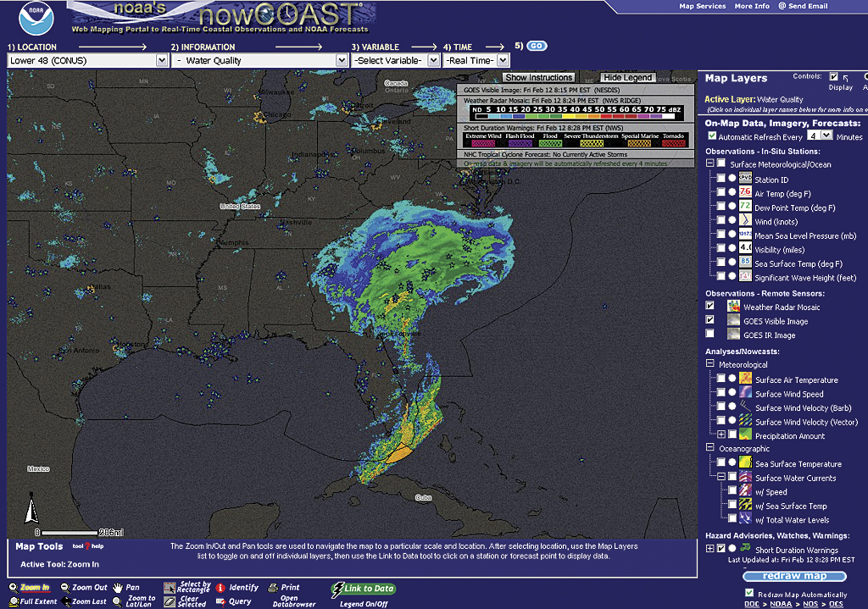Click the GO button

tap(537, 46)
